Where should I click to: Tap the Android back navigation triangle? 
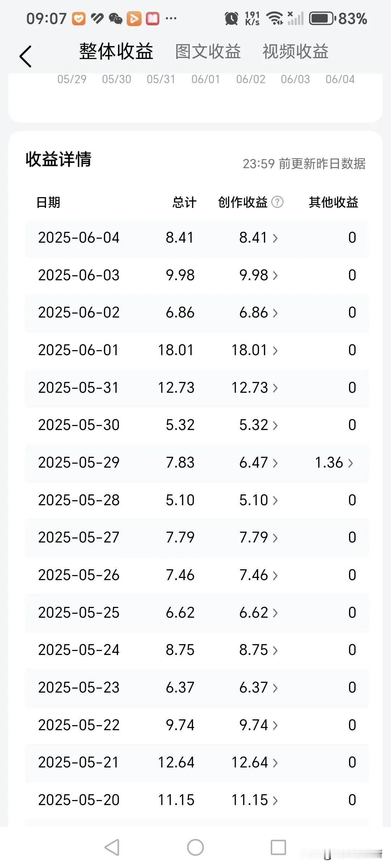[112, 847]
